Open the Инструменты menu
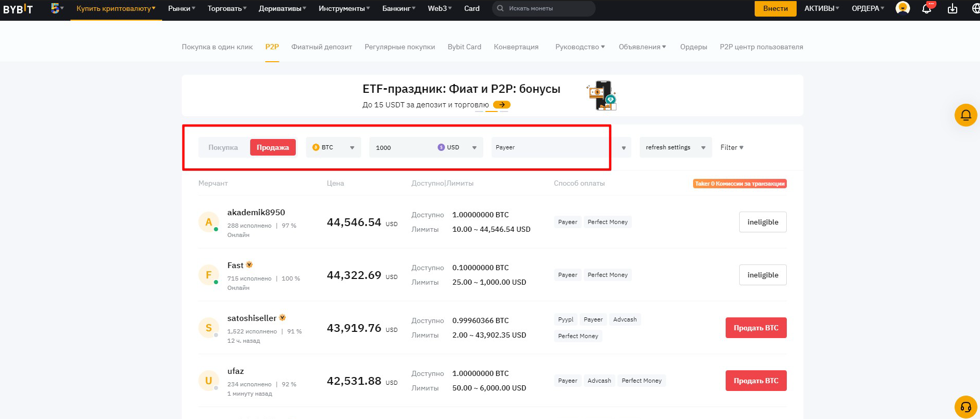Image resolution: width=980 pixels, height=419 pixels. tap(344, 8)
